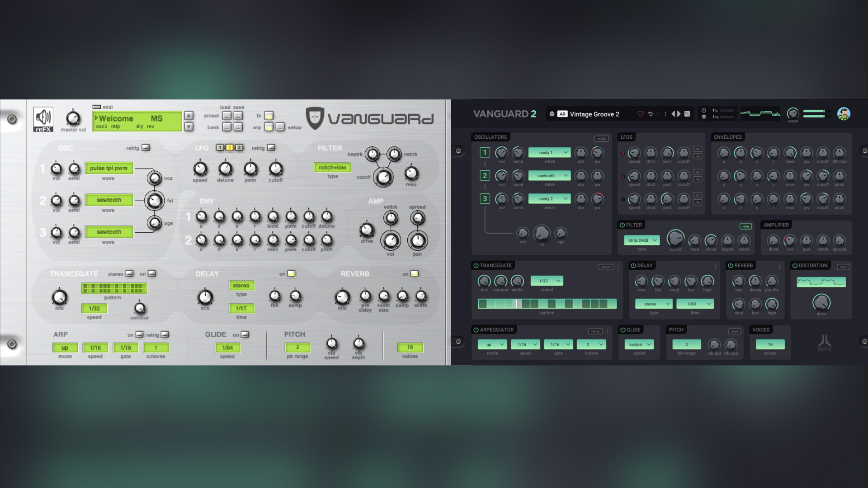Click the layers voice-count icon in Vanguard 2
Image resolution: width=868 pixels, height=488 pixels.
coord(704,117)
